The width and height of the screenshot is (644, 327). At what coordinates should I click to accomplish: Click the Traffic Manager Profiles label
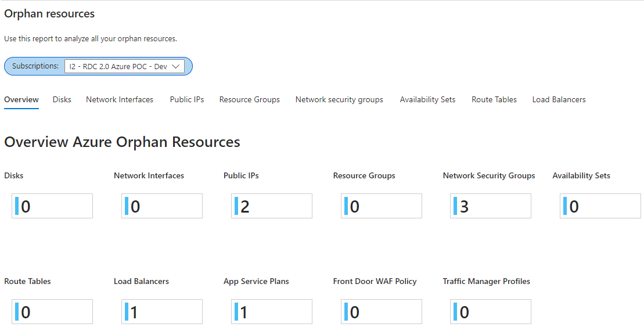[x=486, y=281]
